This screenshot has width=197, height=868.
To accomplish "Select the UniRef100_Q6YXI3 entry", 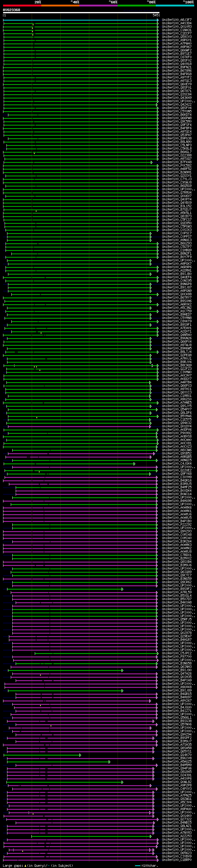I will pos(176,392).
